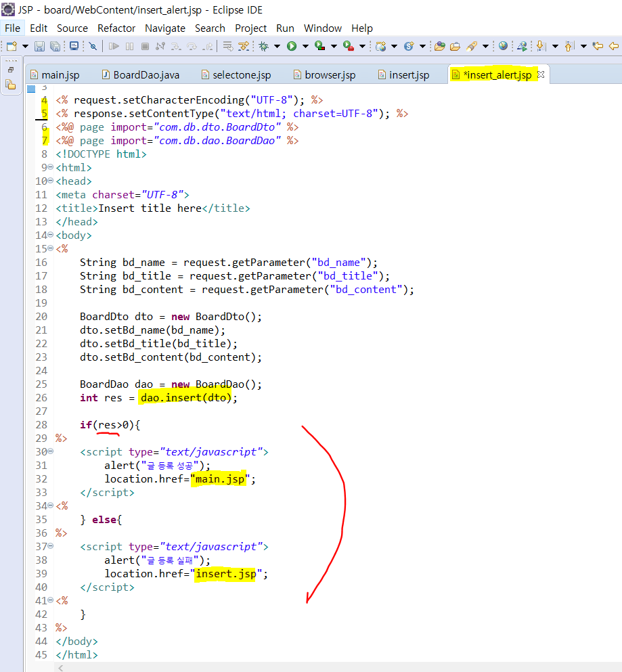This screenshot has width=622, height=672.
Task: Switch to the main.jsp editor tab
Action: pyautogui.click(x=55, y=75)
